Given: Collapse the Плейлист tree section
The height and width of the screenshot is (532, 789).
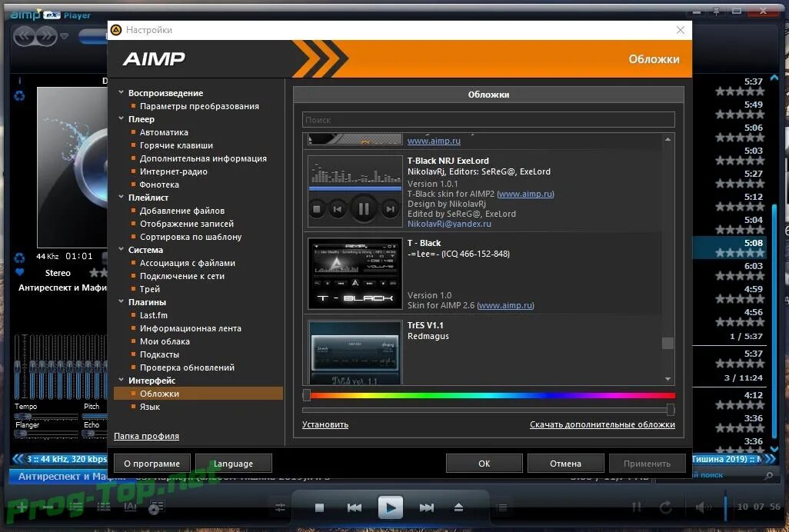Looking at the screenshot, I should [121, 197].
